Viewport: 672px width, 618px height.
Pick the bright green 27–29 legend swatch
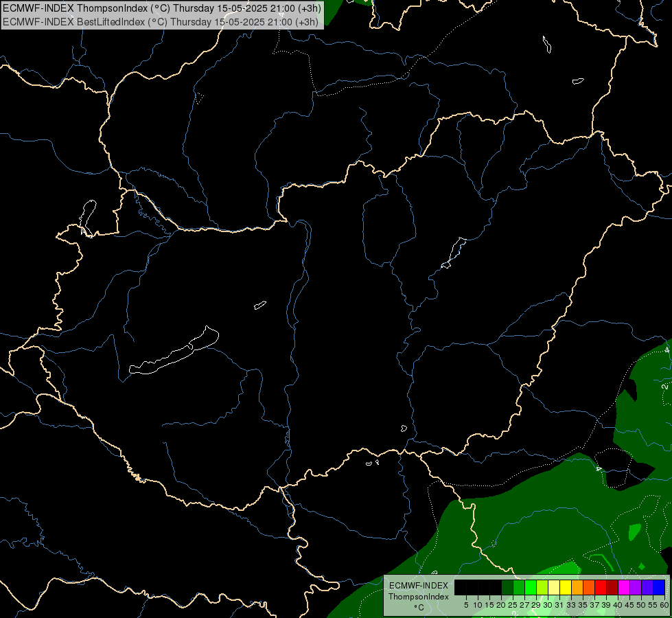[531, 587]
